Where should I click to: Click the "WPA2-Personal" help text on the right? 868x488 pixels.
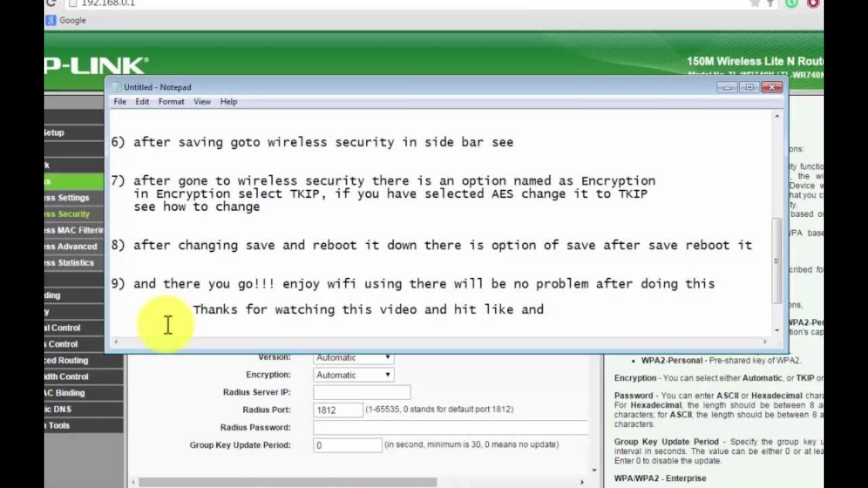673,361
